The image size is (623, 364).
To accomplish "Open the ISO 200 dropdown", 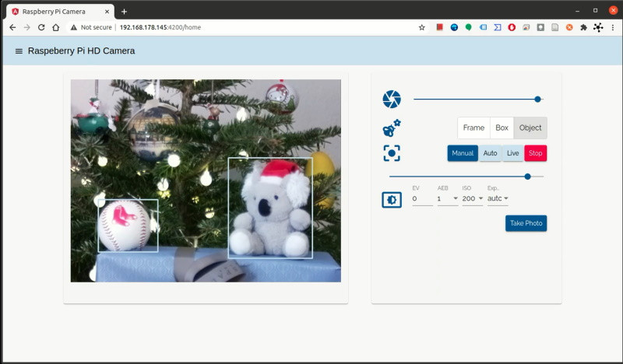I will [x=472, y=199].
